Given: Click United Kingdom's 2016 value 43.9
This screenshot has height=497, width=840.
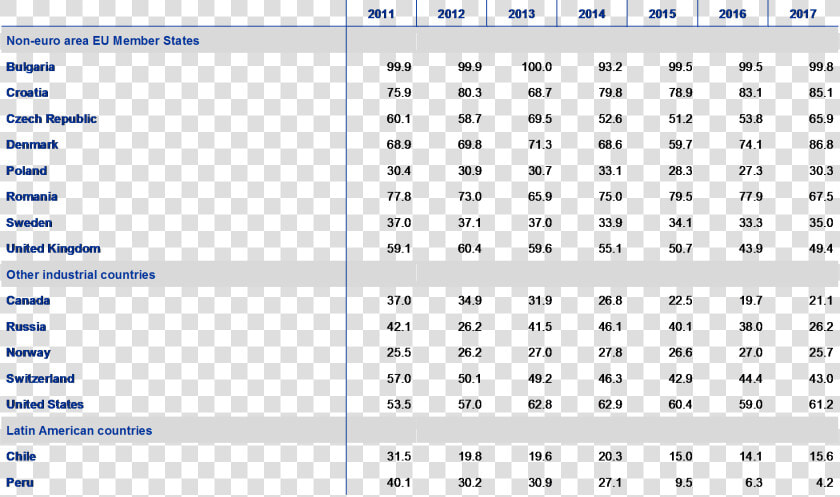Looking at the screenshot, I should coord(751,248).
